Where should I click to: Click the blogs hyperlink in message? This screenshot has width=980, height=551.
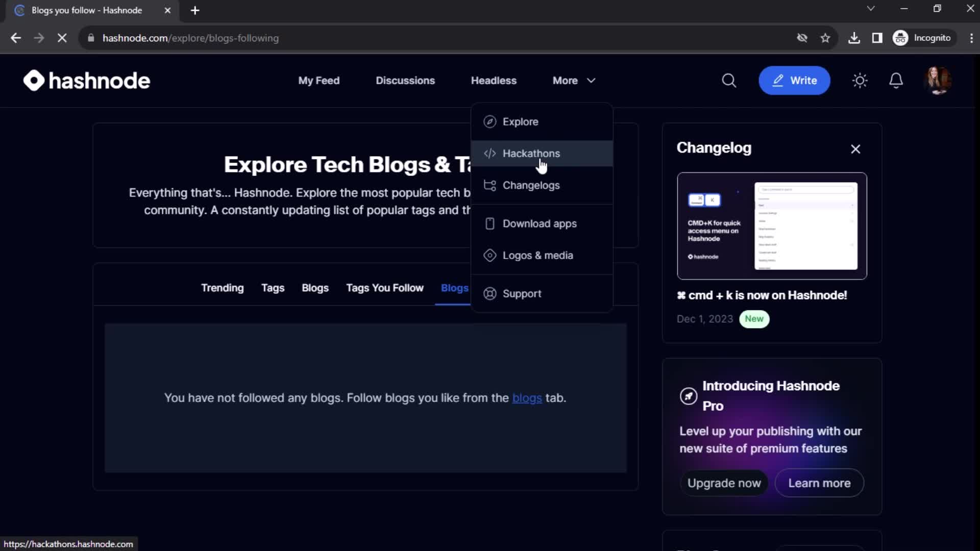(x=526, y=397)
